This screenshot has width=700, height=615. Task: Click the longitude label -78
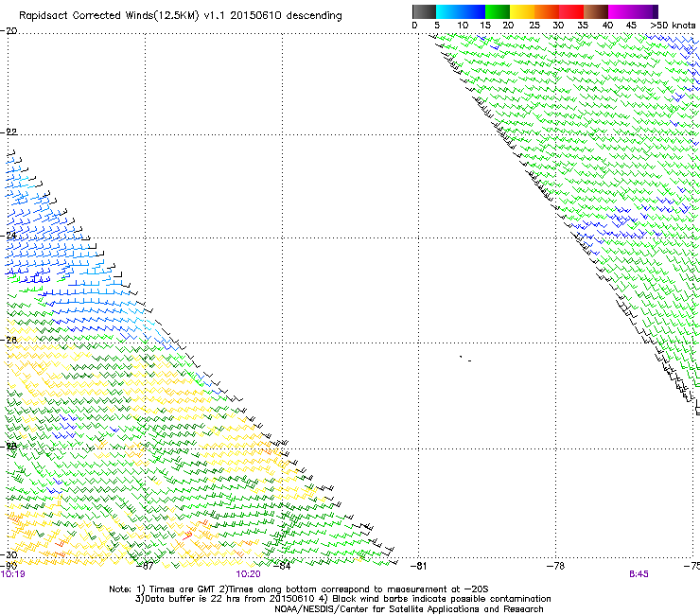(x=555, y=566)
